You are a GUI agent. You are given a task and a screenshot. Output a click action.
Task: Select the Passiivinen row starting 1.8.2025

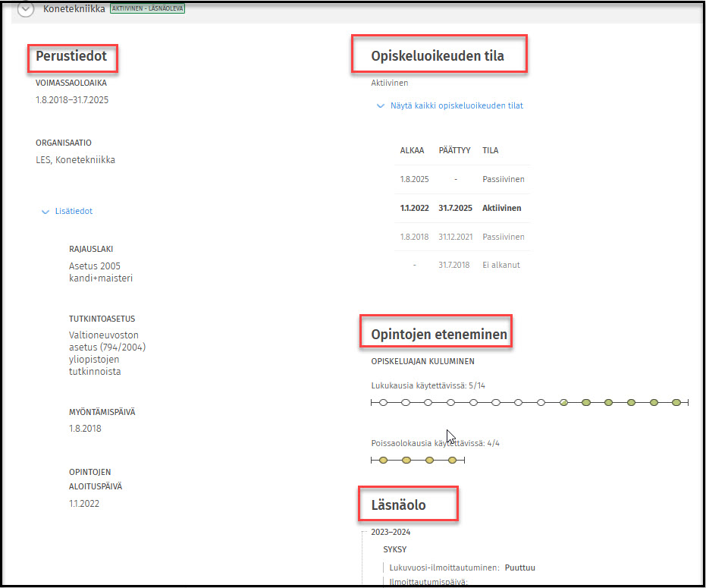(x=461, y=179)
